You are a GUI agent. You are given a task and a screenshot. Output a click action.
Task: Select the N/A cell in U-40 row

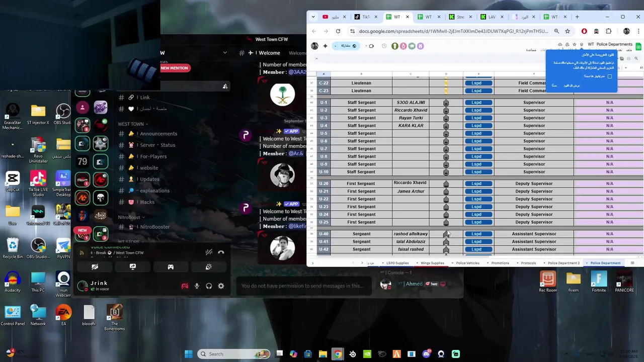pyautogui.click(x=609, y=234)
